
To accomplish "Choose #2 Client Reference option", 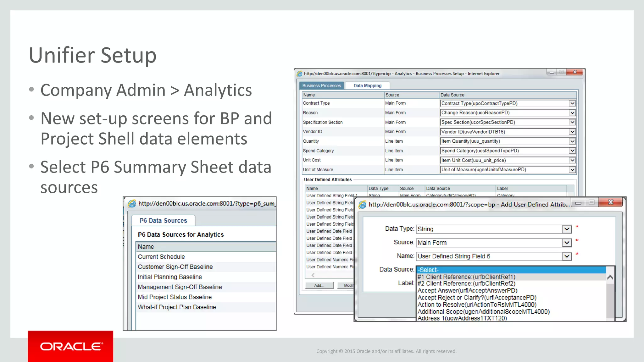I will point(511,283).
